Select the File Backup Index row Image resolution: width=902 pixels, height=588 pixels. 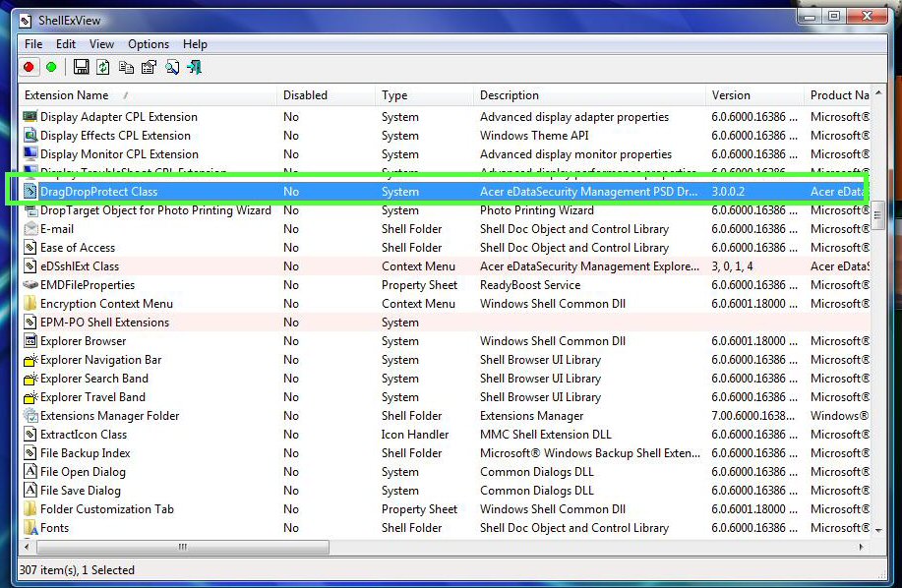pyautogui.click(x=446, y=453)
